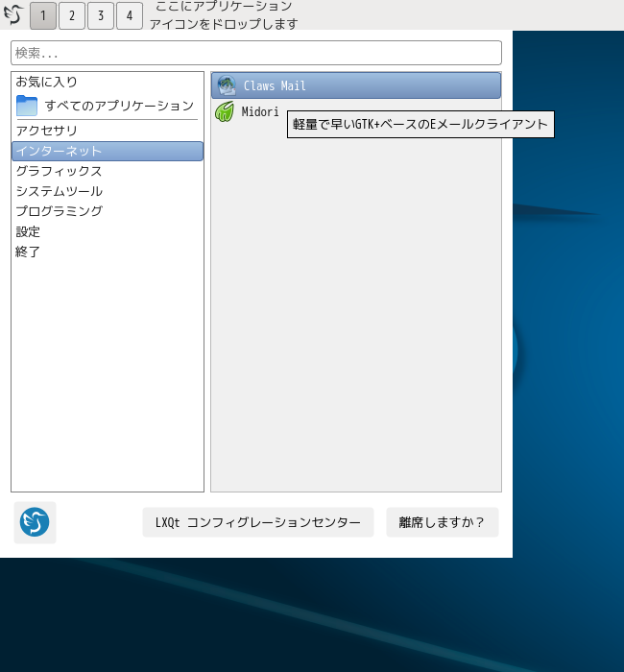Launch Claws Mail entry text
The image size is (624, 672).
(x=275, y=85)
